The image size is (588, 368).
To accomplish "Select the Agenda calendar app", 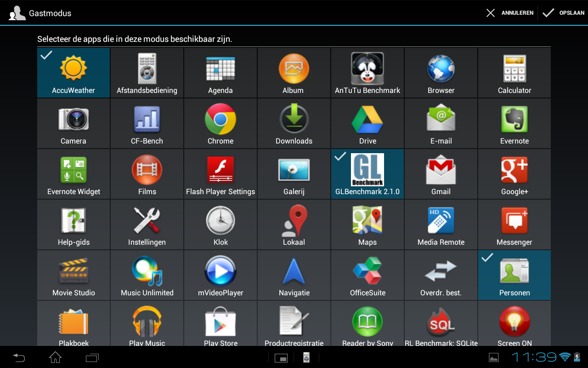I will click(220, 73).
